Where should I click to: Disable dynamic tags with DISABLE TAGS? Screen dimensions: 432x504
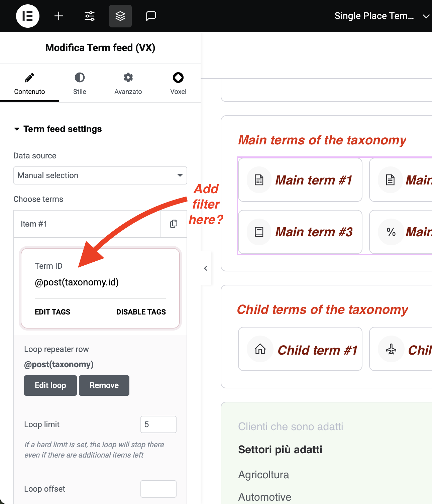pos(141,312)
